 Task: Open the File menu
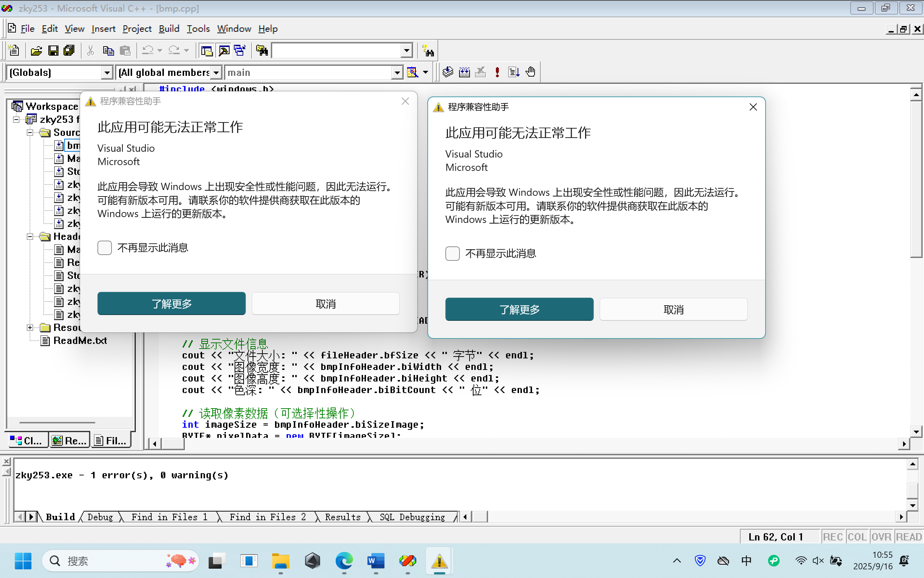pos(27,29)
